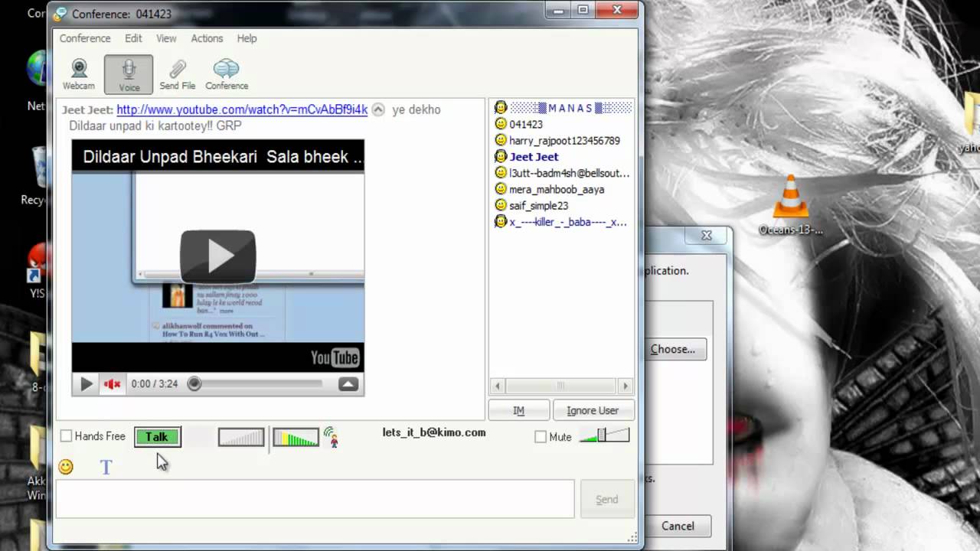
Task: Click the YouTube logo in the video
Action: (335, 357)
